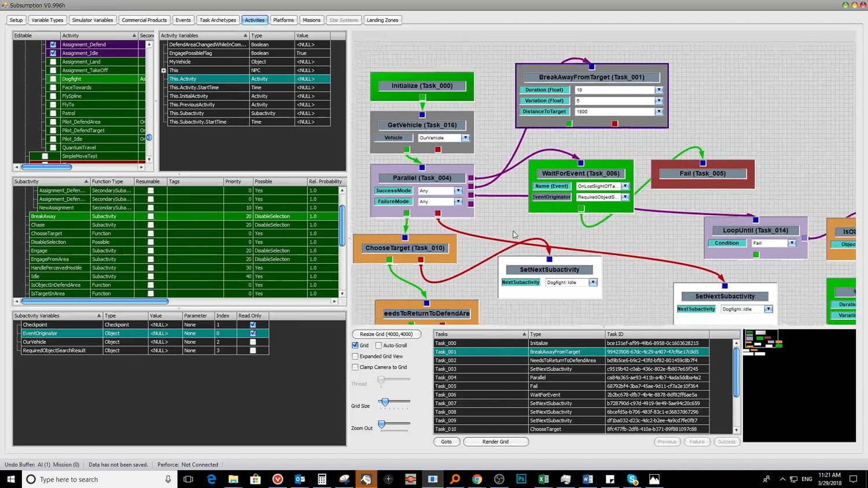Click the Goto button

click(446, 442)
